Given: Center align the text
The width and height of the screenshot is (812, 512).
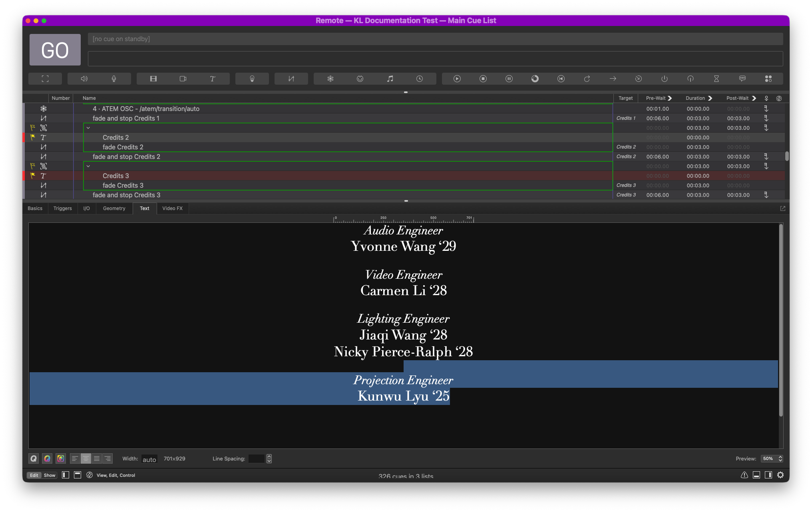Looking at the screenshot, I should coord(86,459).
